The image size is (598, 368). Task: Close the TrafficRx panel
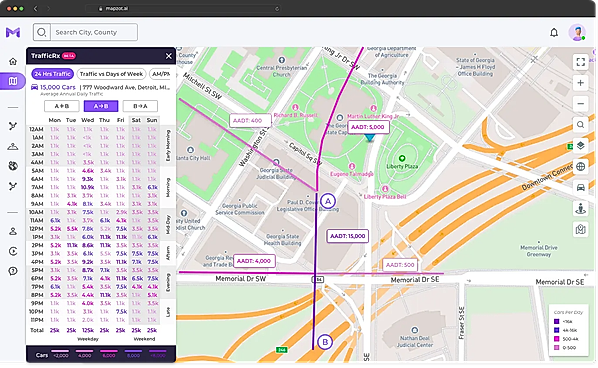click(169, 56)
